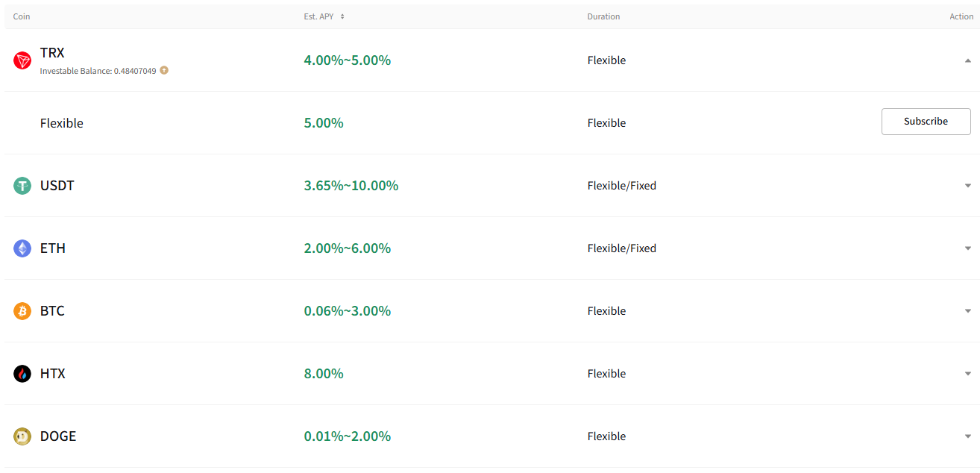Screen dimensions: 980x473
Task: Click the ETH coin name
Action: click(x=53, y=248)
